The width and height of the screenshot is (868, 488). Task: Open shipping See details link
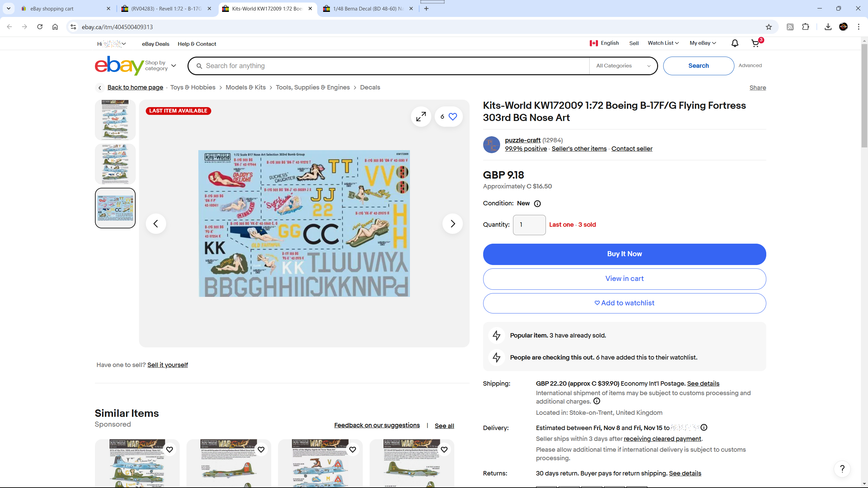(x=703, y=384)
